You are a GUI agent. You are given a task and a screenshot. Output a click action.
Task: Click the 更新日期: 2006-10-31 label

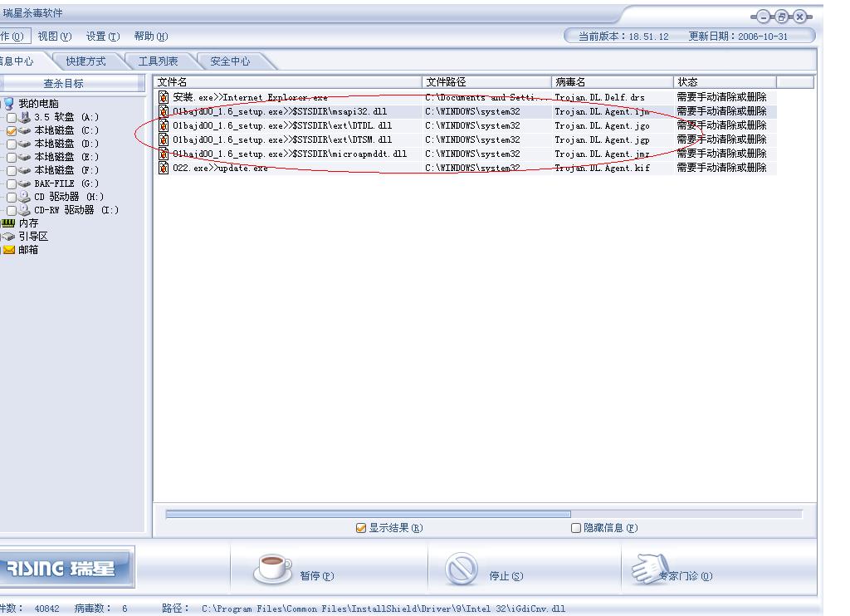point(738,37)
